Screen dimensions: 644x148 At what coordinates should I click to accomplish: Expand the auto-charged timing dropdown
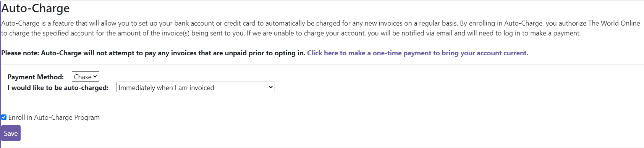point(196,87)
